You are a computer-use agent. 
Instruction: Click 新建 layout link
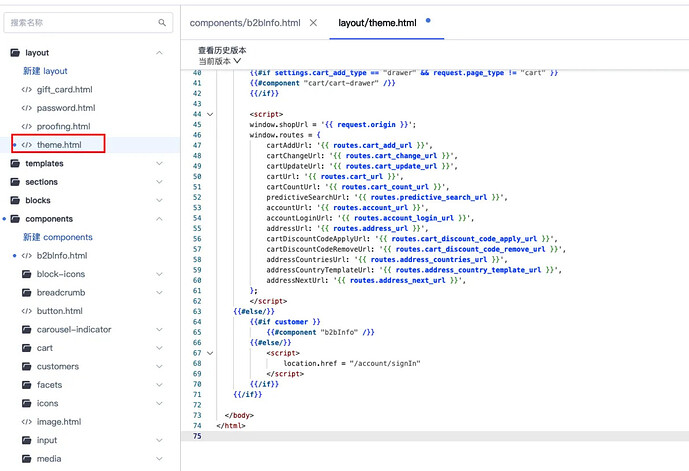(45, 71)
